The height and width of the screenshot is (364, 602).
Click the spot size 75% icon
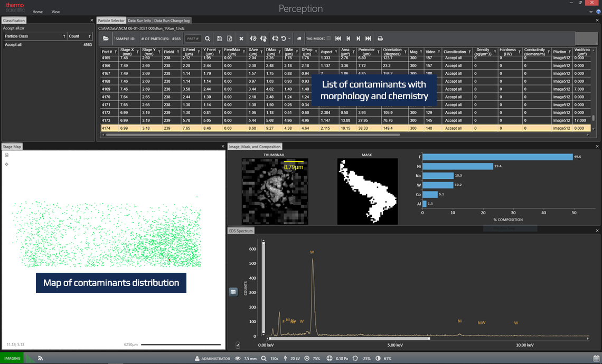tap(307, 358)
